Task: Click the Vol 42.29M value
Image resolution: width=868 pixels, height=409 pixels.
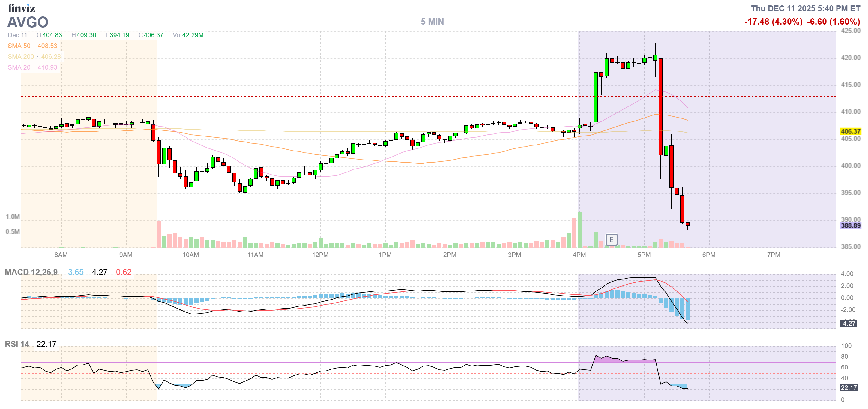Action: (x=188, y=35)
